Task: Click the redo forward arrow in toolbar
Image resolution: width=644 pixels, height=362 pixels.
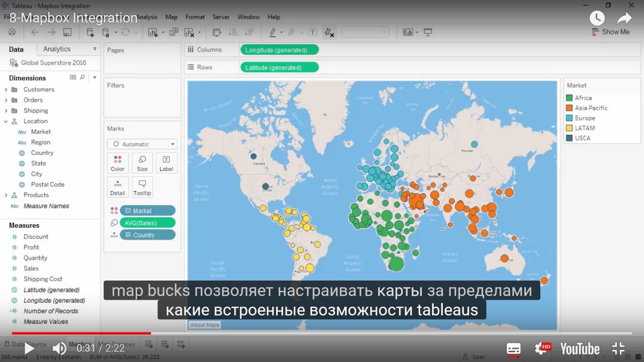Action: coord(51,32)
